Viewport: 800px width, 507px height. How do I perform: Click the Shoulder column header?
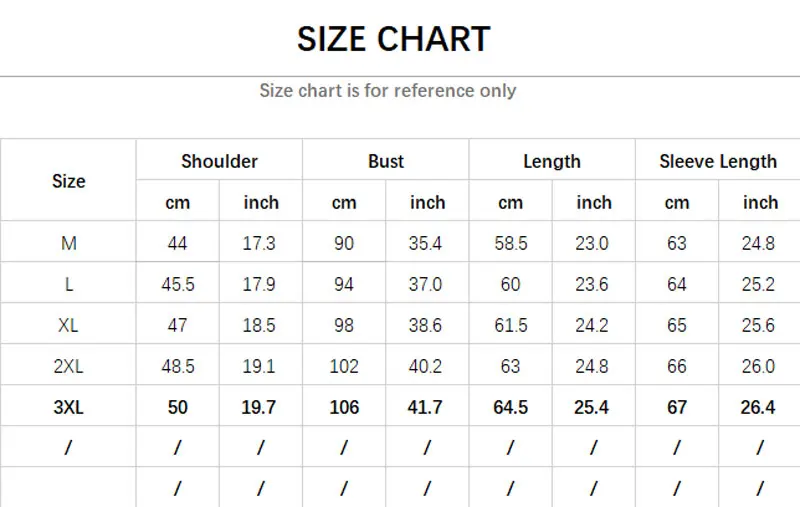tap(219, 161)
